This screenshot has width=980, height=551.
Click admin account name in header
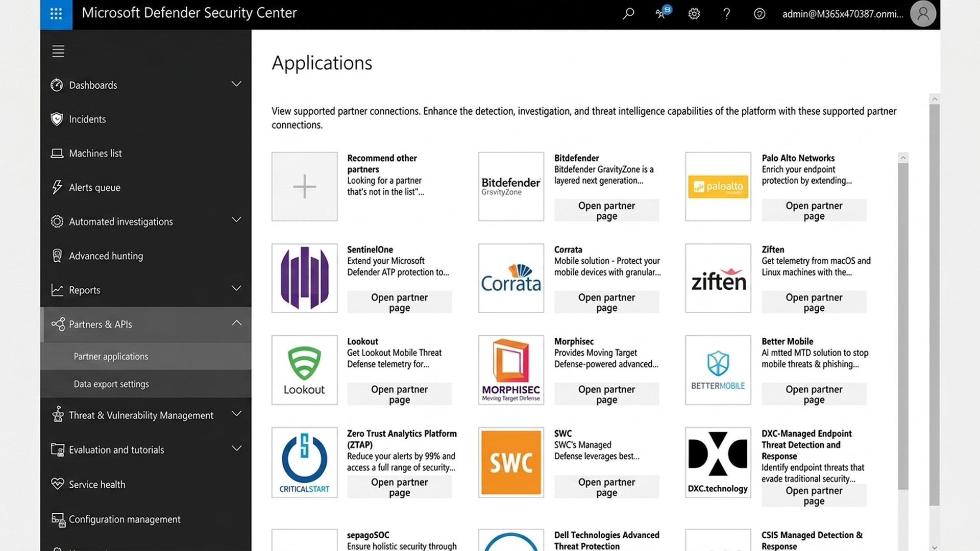coord(843,14)
